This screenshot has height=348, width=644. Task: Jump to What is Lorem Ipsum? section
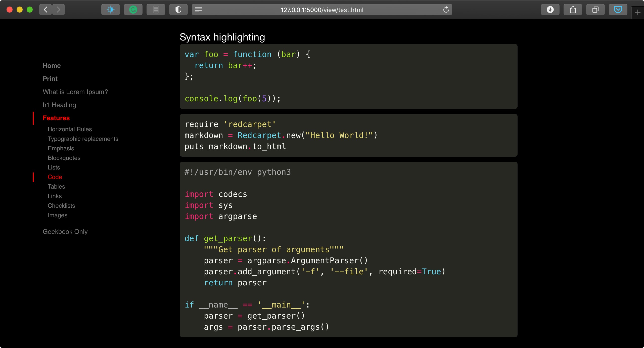[75, 92]
